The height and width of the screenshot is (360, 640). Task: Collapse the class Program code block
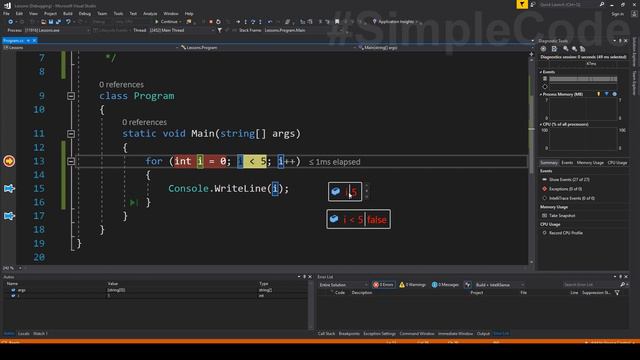71,96
